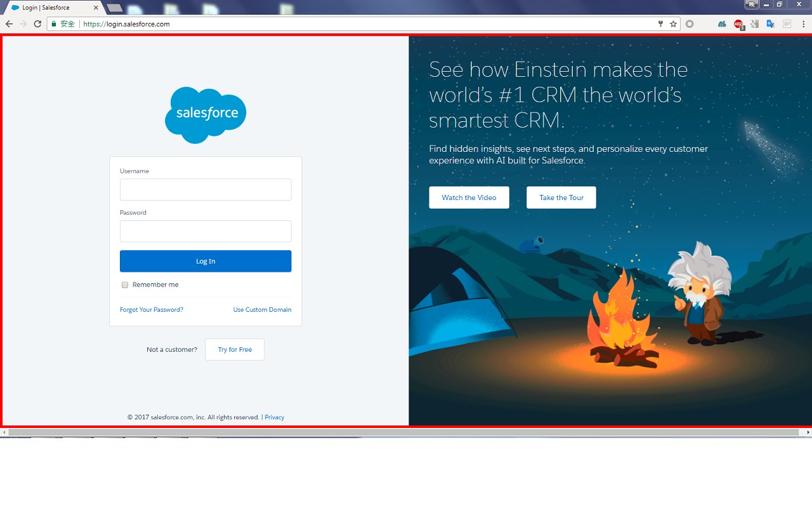Click the scrollbar right arrow
Viewport: 812px width, 508px height.
click(808, 432)
